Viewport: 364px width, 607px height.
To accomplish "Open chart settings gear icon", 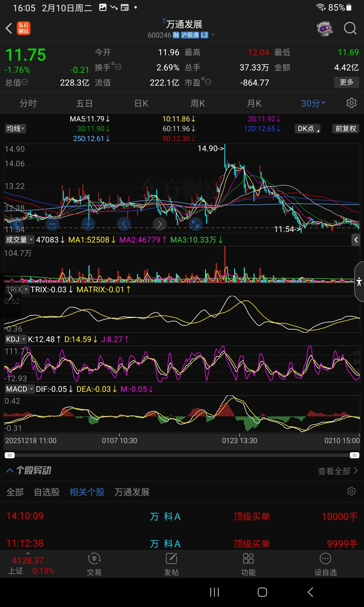I will 351,103.
